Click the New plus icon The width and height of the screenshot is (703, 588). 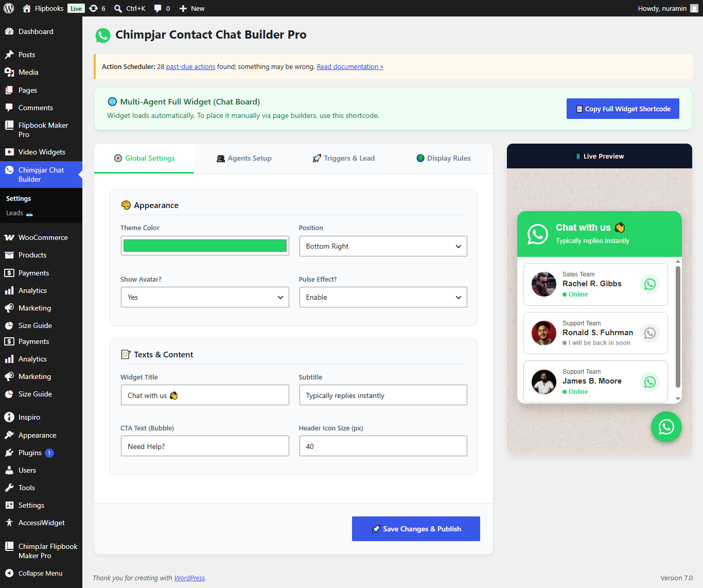(x=183, y=8)
